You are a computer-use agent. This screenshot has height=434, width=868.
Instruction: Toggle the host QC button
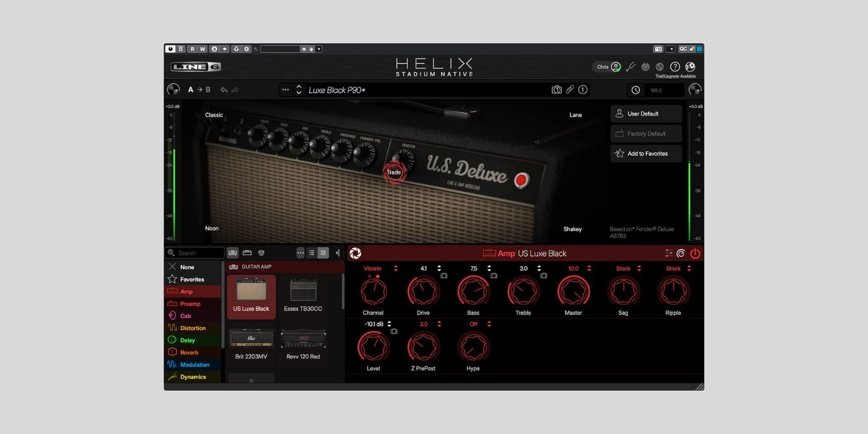(x=683, y=49)
